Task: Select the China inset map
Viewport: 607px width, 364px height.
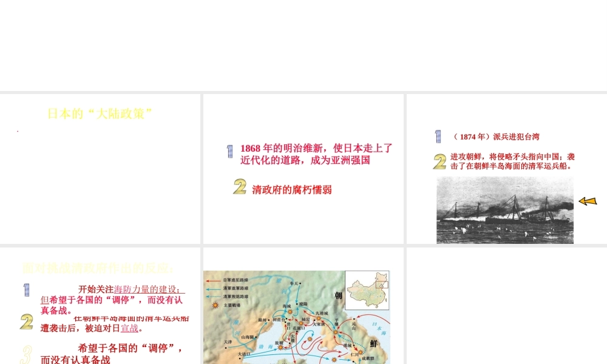Action: pos(367,290)
